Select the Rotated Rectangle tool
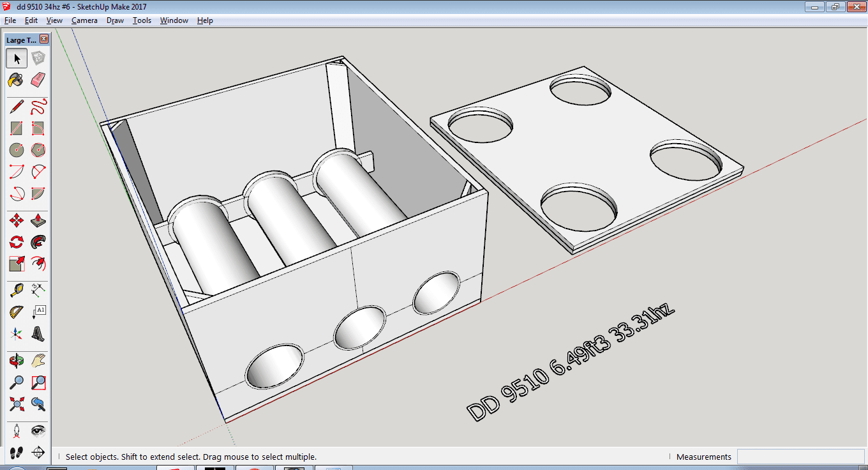The image size is (868, 470). pyautogui.click(x=38, y=128)
